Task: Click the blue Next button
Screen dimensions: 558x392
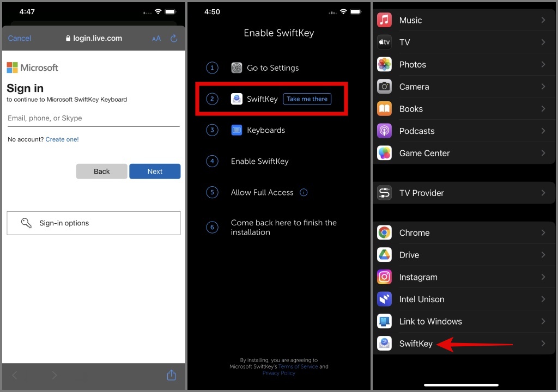Action: 155,171
